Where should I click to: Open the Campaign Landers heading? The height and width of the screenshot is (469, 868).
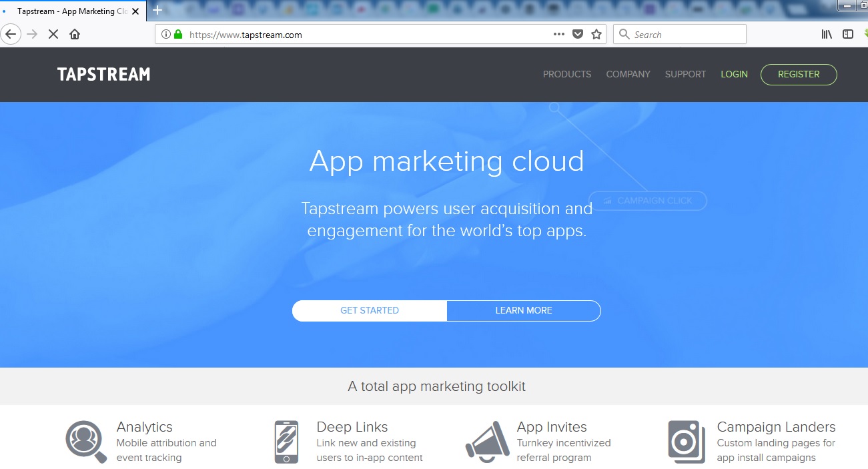point(776,427)
